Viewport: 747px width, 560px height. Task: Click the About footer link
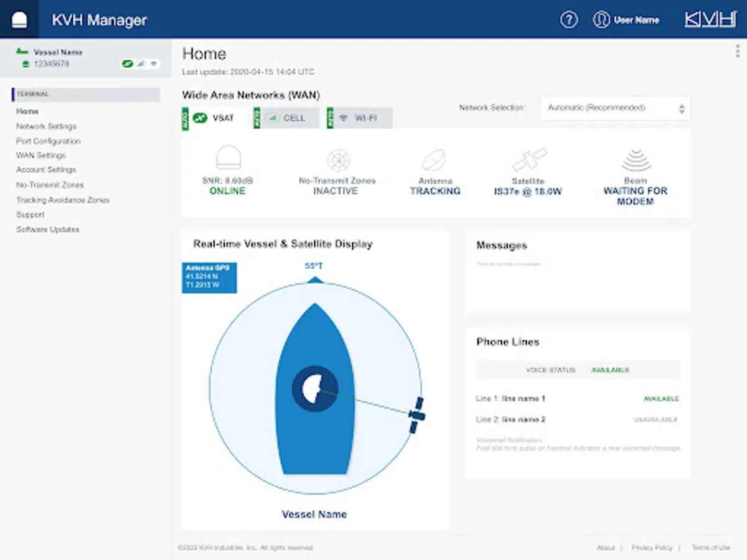606,548
